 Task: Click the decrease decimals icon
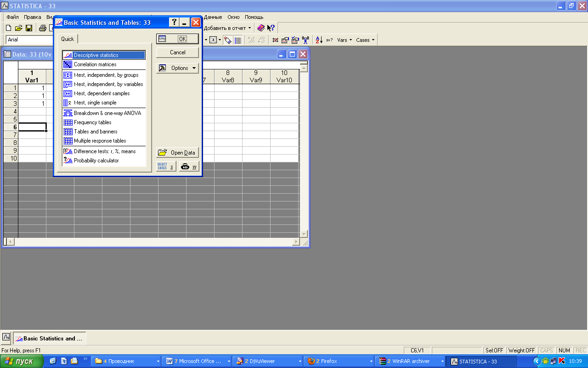[x=261, y=40]
